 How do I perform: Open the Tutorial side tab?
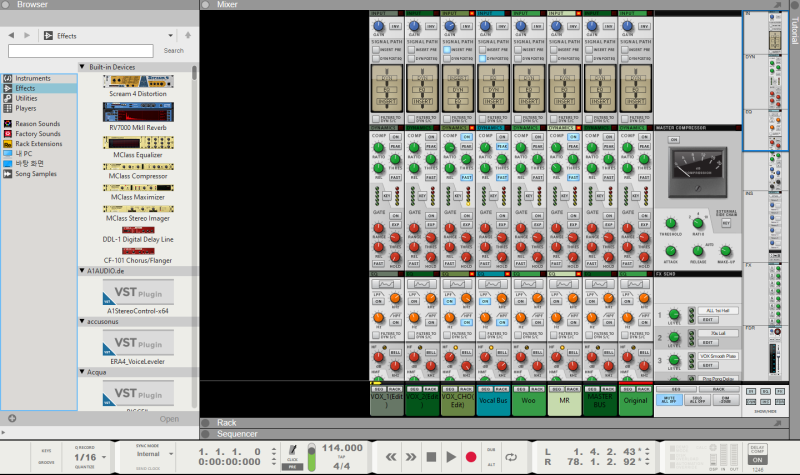(x=795, y=30)
